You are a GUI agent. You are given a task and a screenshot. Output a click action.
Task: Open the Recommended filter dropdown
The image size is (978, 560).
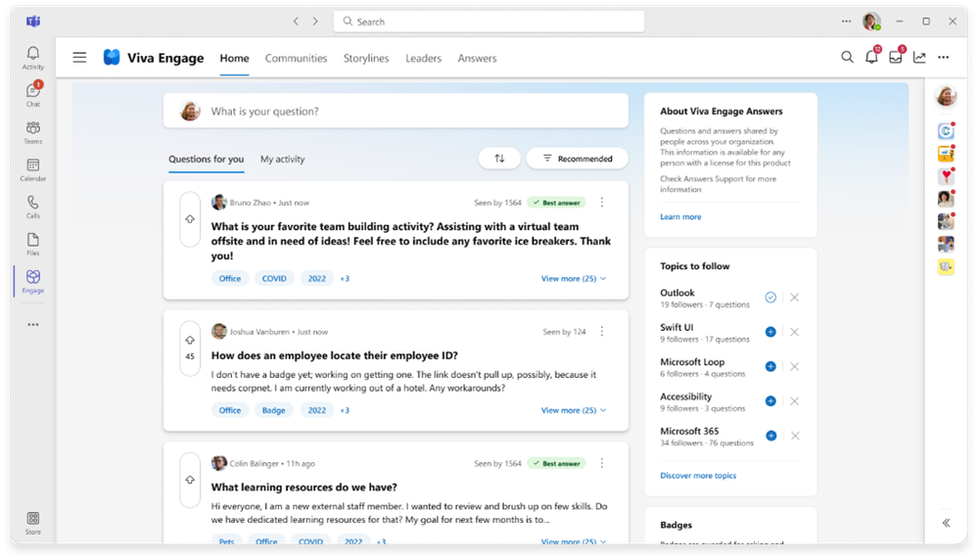point(577,159)
